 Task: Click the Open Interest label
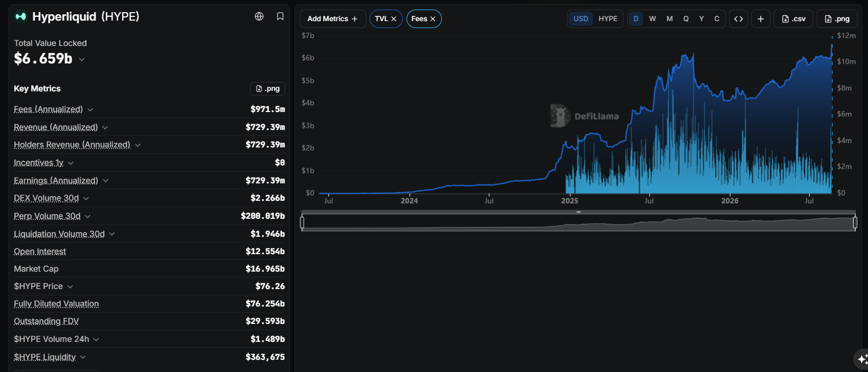pyautogui.click(x=40, y=252)
